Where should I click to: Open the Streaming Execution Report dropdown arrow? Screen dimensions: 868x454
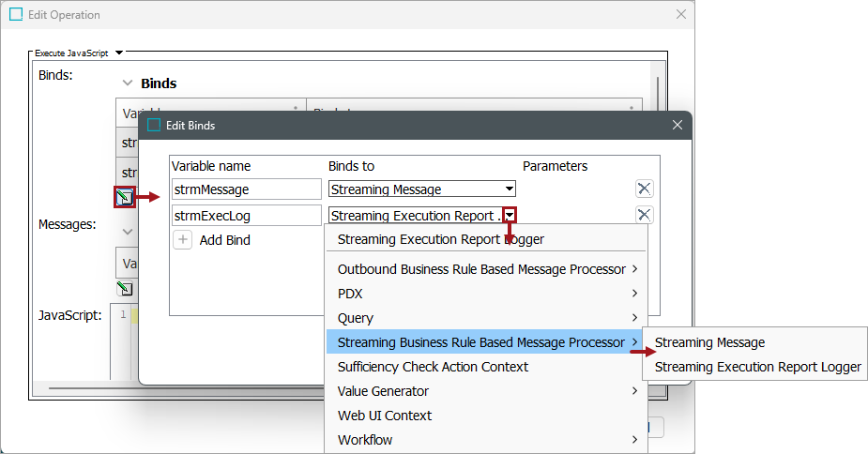(x=510, y=216)
